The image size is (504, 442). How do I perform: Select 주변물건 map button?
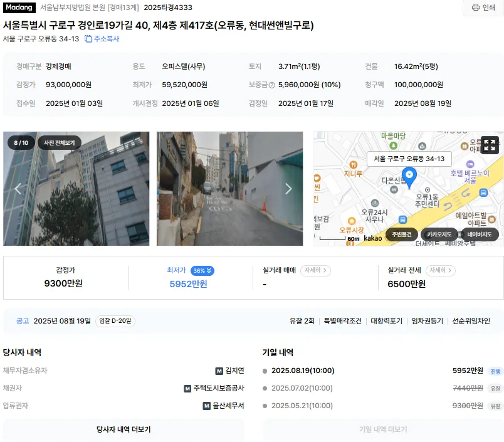point(401,234)
